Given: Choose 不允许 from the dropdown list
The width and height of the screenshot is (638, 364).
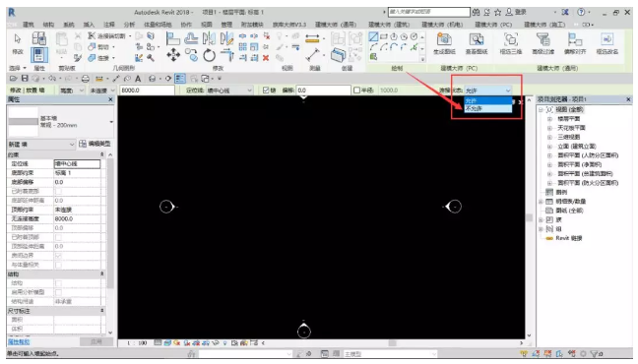Looking at the screenshot, I should (488, 108).
